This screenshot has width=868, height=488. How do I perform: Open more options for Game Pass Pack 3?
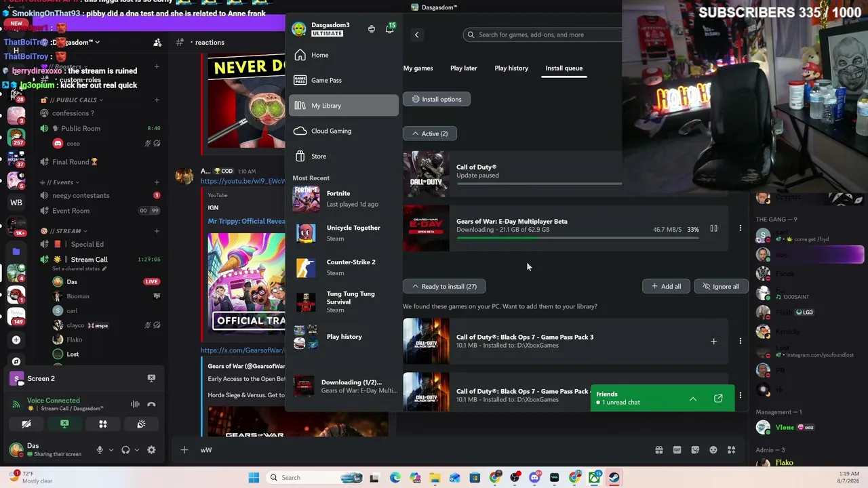[740, 342]
